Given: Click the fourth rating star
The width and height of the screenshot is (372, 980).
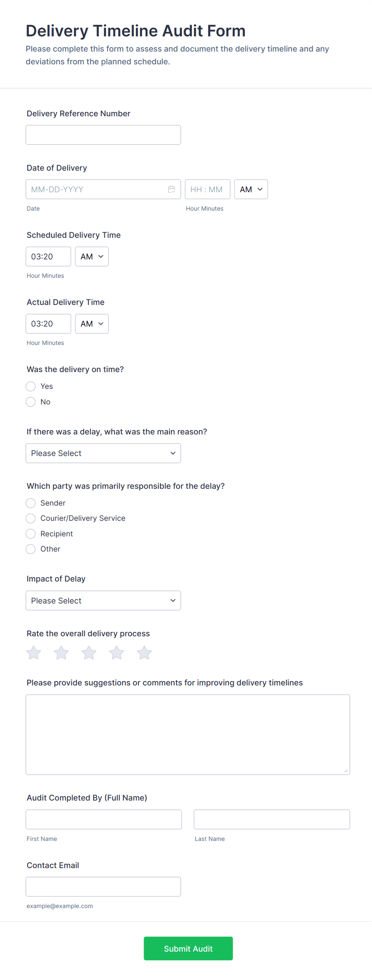Looking at the screenshot, I should [116, 653].
